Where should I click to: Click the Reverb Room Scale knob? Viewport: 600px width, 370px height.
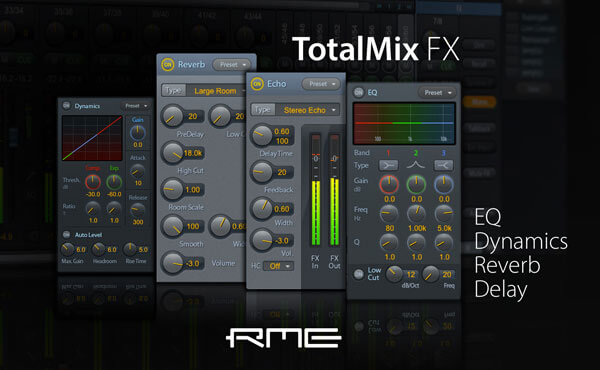[173, 190]
